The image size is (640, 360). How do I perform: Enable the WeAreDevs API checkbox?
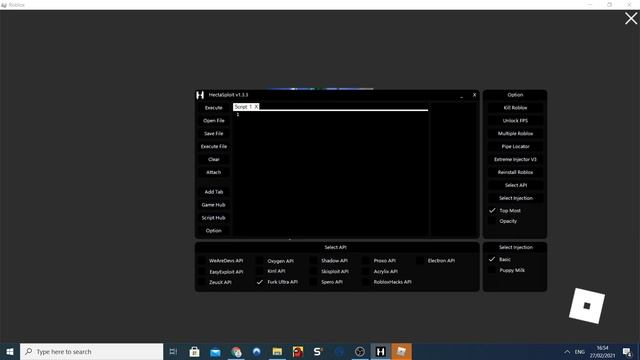(x=202, y=260)
